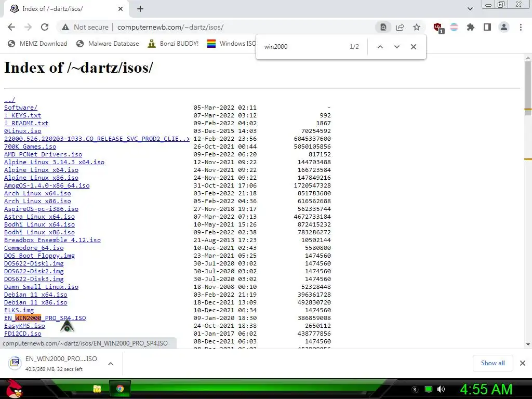Open !_KEYS.txt file link

coord(22,115)
